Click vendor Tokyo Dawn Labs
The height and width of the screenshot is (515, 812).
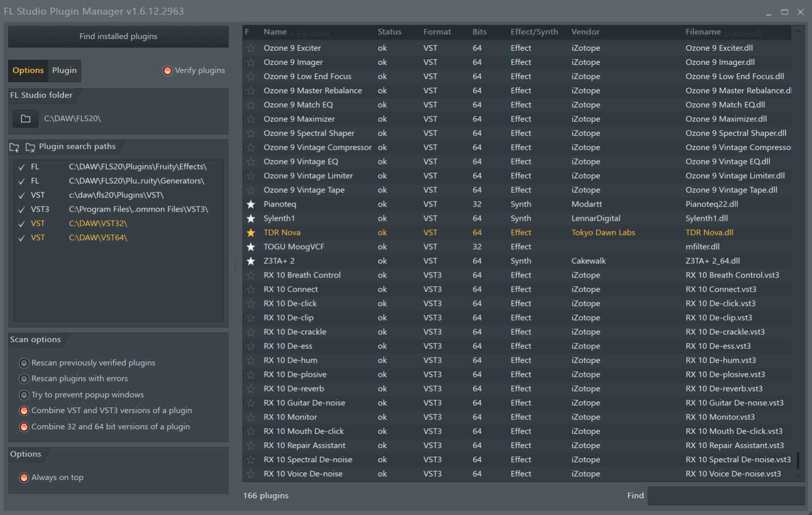coord(603,233)
